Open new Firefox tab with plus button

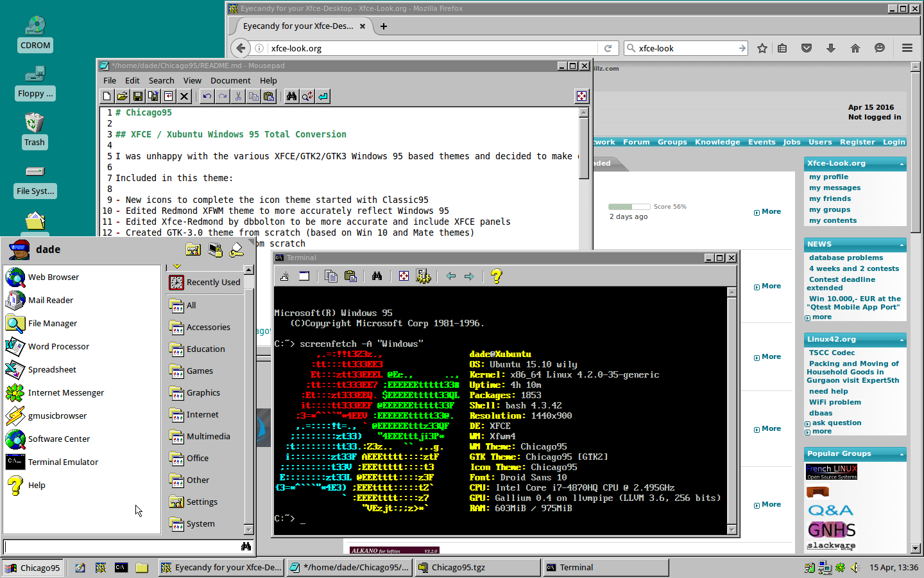(384, 26)
